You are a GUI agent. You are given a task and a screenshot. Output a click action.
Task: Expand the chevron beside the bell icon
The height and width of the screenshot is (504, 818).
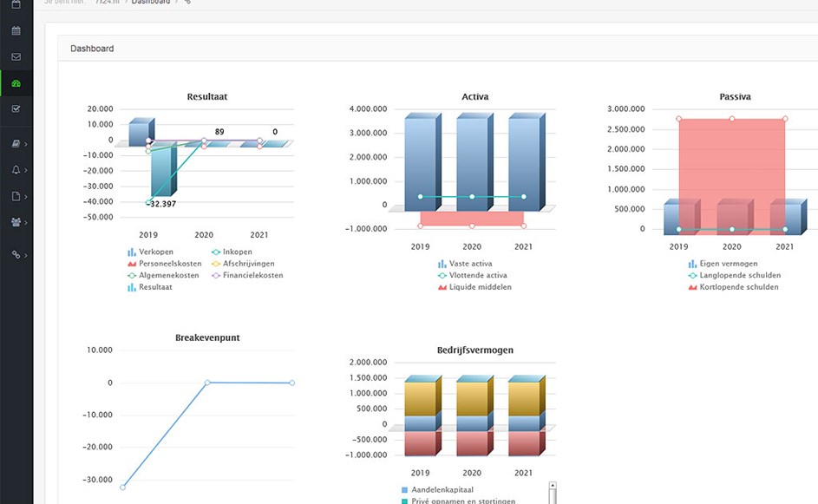(25, 170)
